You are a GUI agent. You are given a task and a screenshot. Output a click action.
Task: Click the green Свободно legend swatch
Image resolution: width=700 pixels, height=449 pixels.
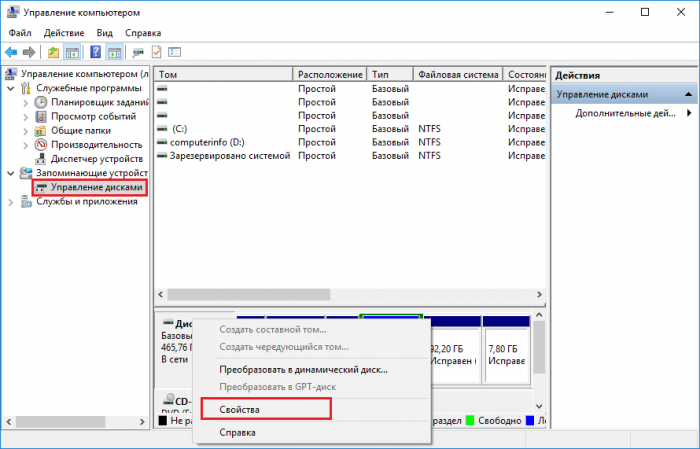pos(470,420)
